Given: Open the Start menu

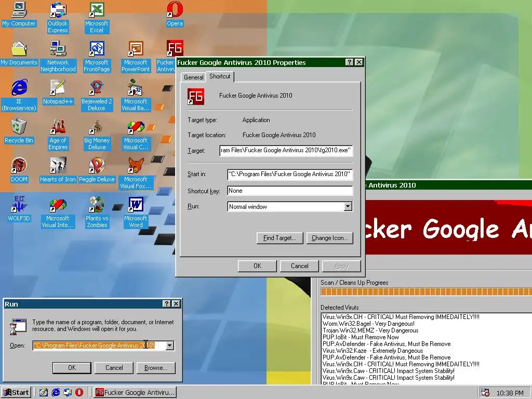Looking at the screenshot, I should click(16, 393).
